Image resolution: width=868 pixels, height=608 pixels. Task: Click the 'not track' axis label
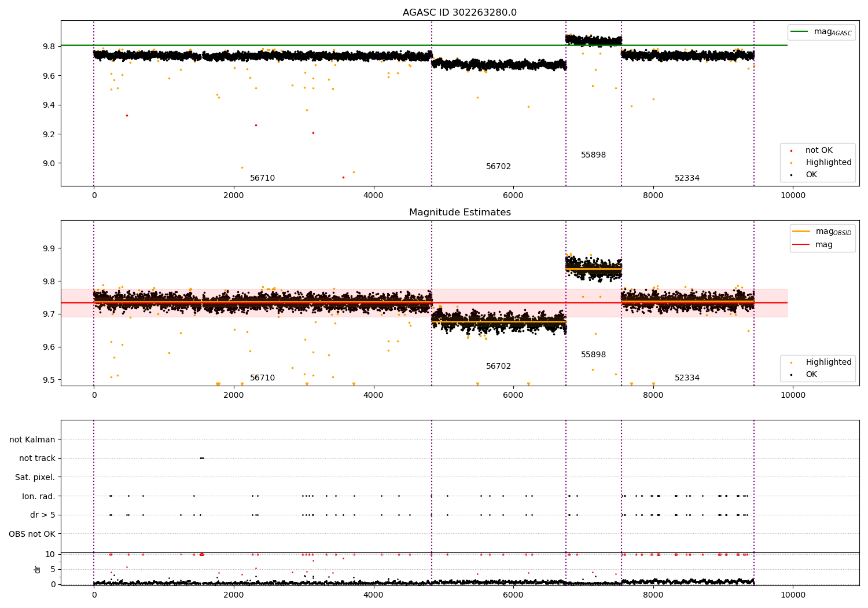37,459
